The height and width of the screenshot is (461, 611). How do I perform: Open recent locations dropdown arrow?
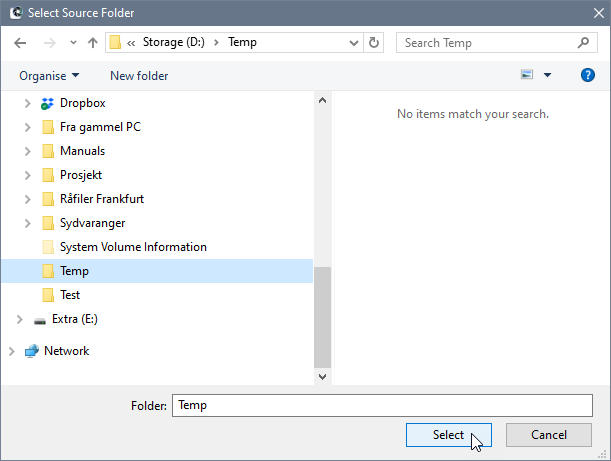pyautogui.click(x=73, y=43)
